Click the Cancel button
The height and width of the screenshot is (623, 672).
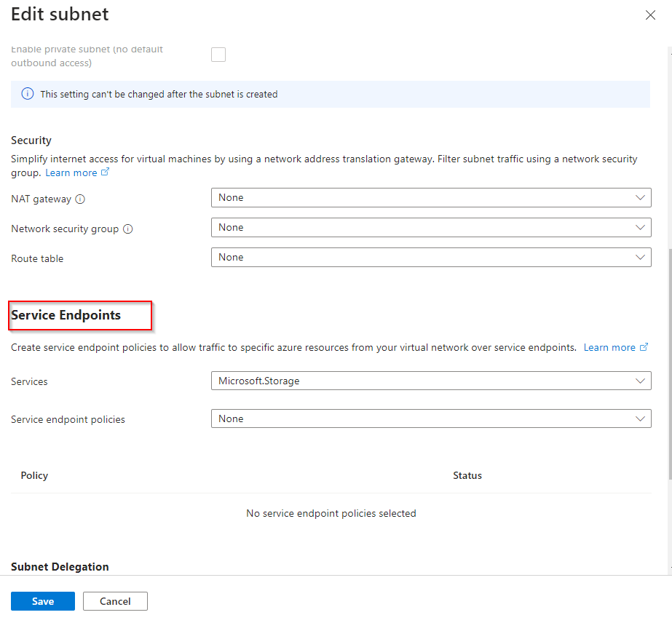115,601
